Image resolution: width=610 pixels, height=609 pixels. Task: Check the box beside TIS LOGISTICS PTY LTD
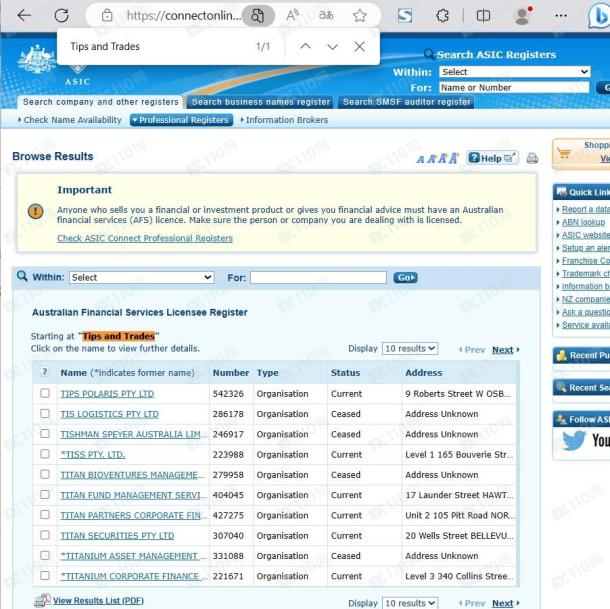coord(44,414)
